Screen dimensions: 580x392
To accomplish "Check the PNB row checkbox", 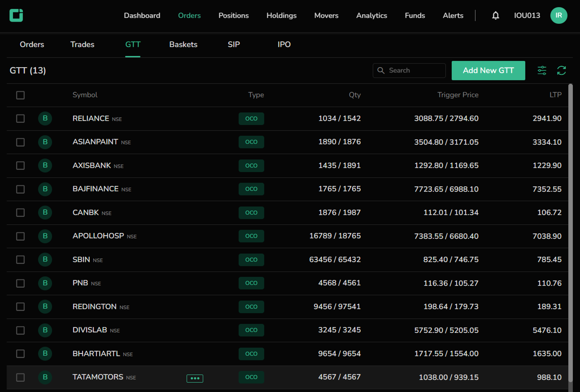I will tap(20, 283).
